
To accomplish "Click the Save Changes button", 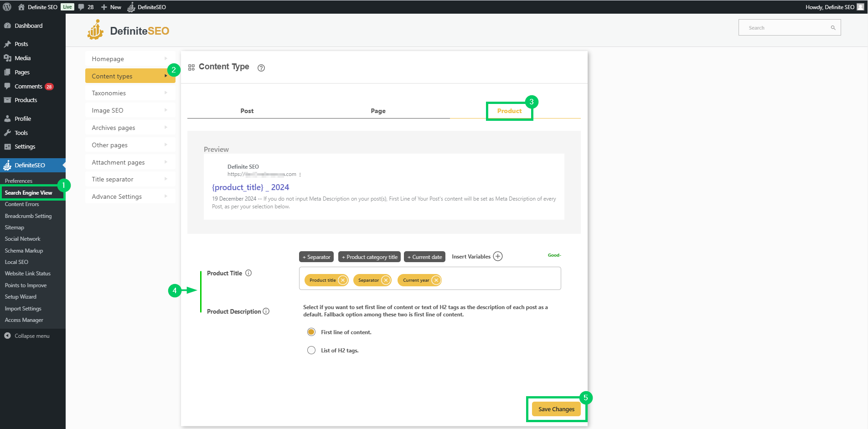I will click(x=556, y=409).
